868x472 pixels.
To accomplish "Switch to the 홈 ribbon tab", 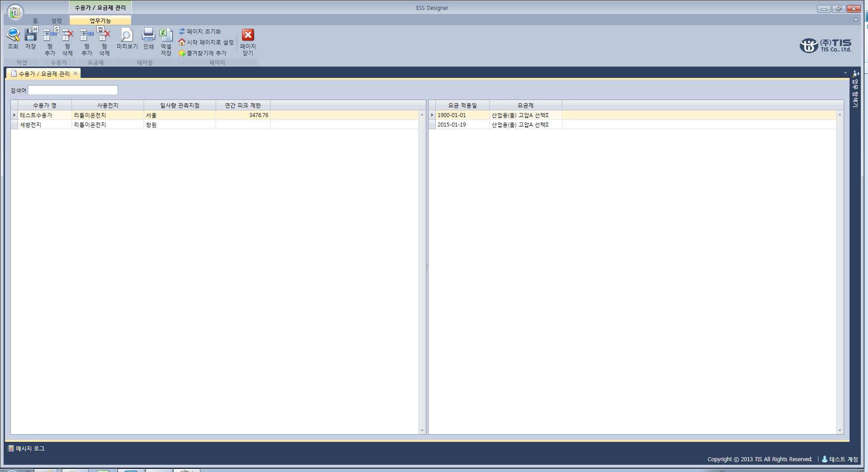I will 35,21.
